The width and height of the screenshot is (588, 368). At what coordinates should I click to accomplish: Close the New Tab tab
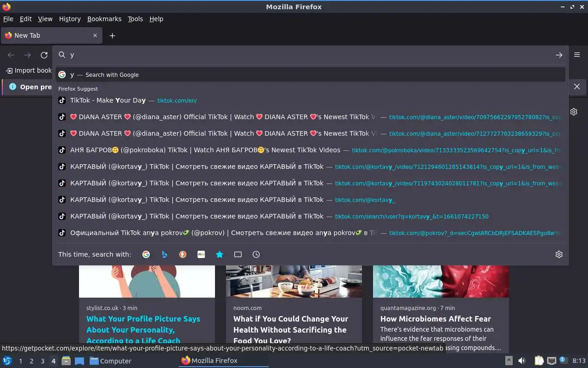tap(95, 35)
